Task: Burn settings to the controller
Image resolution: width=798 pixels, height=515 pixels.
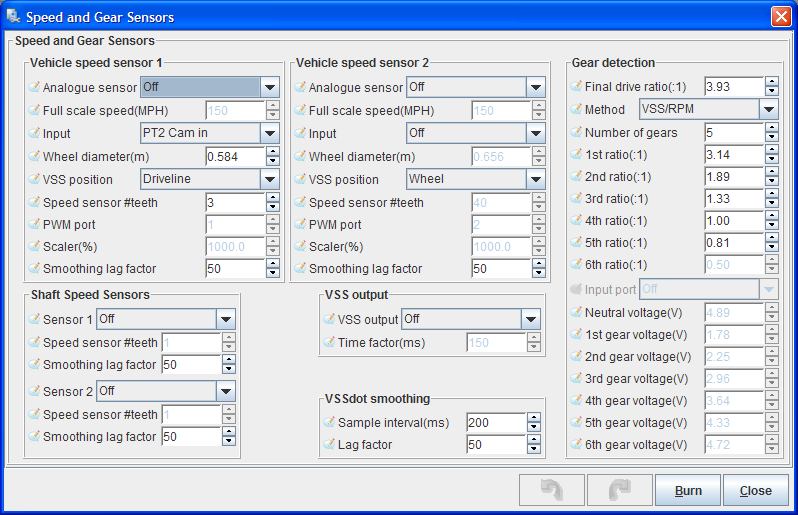Action: click(x=687, y=490)
